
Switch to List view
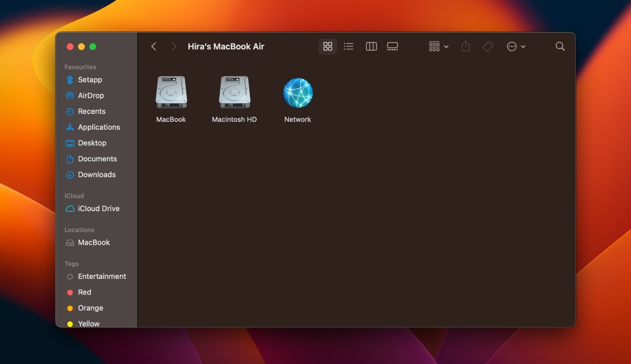pos(348,46)
